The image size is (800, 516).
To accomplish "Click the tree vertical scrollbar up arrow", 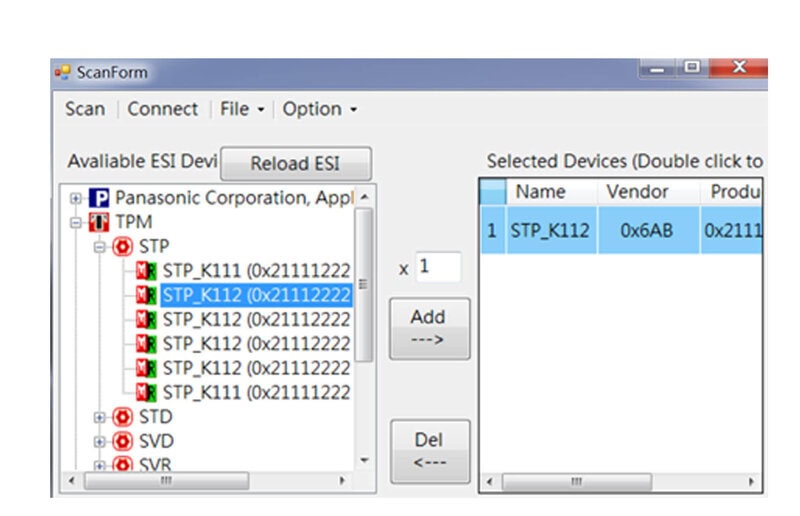I will coord(364,197).
